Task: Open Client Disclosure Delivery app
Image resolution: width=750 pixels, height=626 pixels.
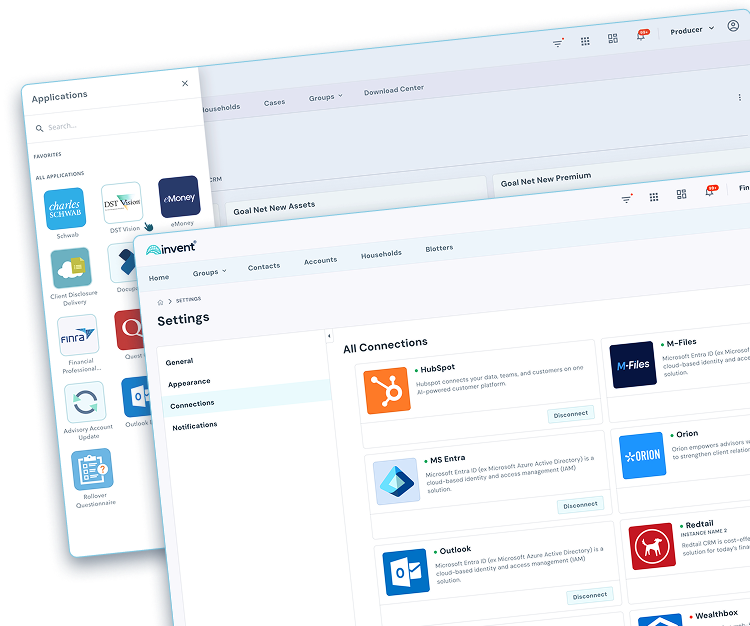Action: 71,268
